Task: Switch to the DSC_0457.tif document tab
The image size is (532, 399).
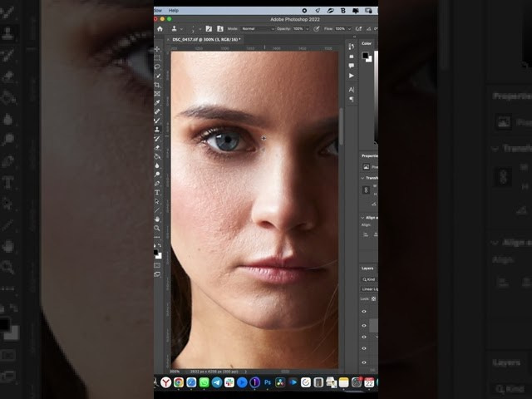Action: (x=204, y=39)
